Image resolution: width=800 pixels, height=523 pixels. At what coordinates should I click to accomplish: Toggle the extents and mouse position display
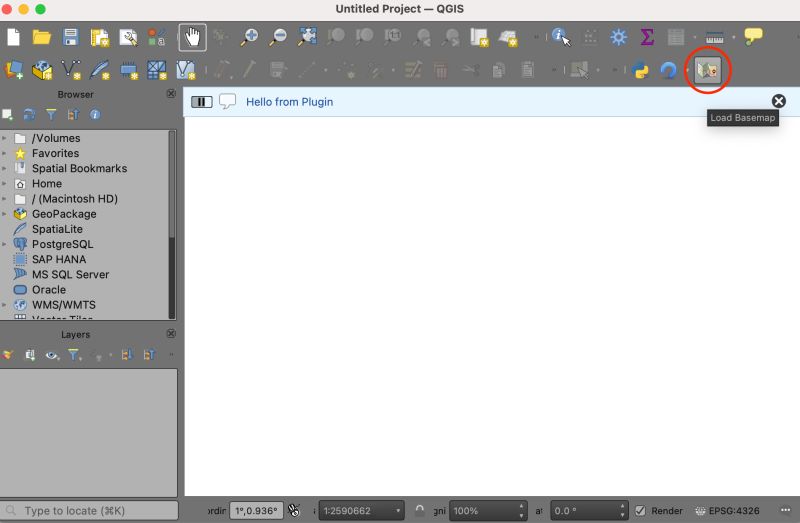click(294, 510)
